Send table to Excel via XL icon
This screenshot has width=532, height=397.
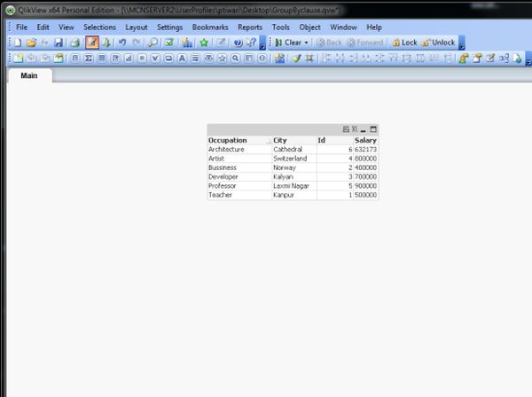355,129
